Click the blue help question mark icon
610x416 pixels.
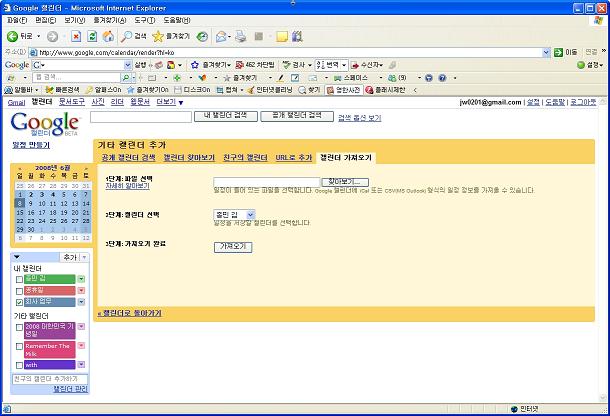coord(442,78)
